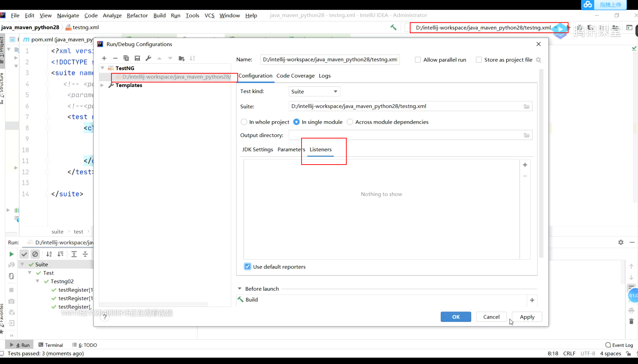Collapse all test results
This screenshot has height=364, width=638.
pyautogui.click(x=85, y=254)
